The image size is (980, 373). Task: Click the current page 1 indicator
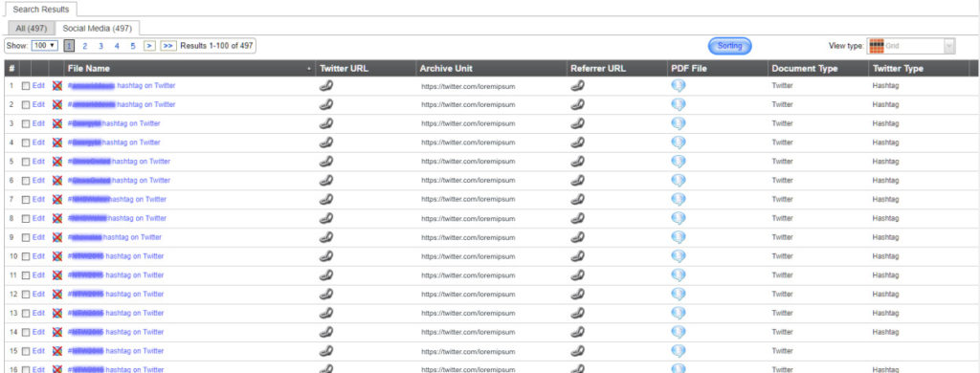click(69, 46)
